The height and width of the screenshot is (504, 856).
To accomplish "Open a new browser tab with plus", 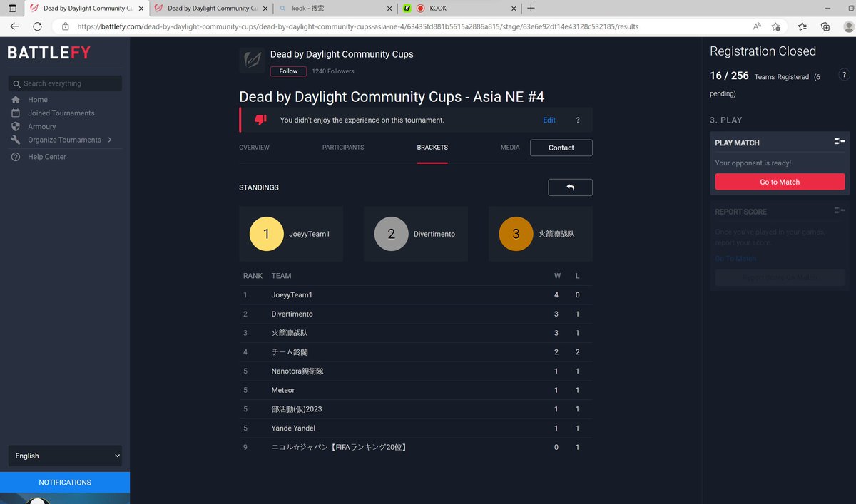I will tap(531, 9).
